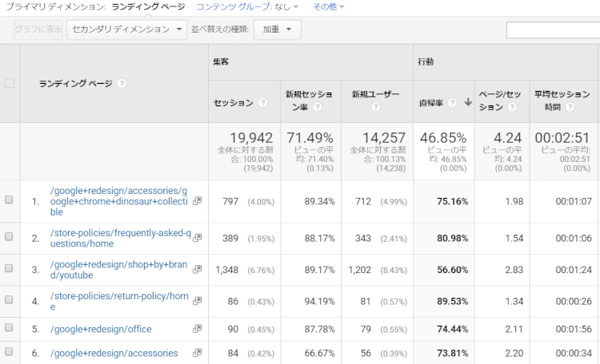Sort by ページ/セッション column header
The image size is (600, 364).
500,100
